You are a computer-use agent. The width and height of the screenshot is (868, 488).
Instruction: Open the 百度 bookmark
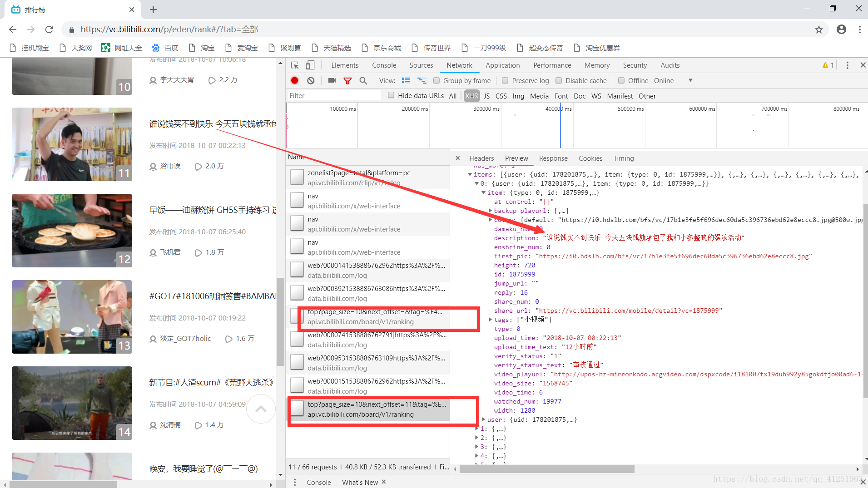pos(165,48)
